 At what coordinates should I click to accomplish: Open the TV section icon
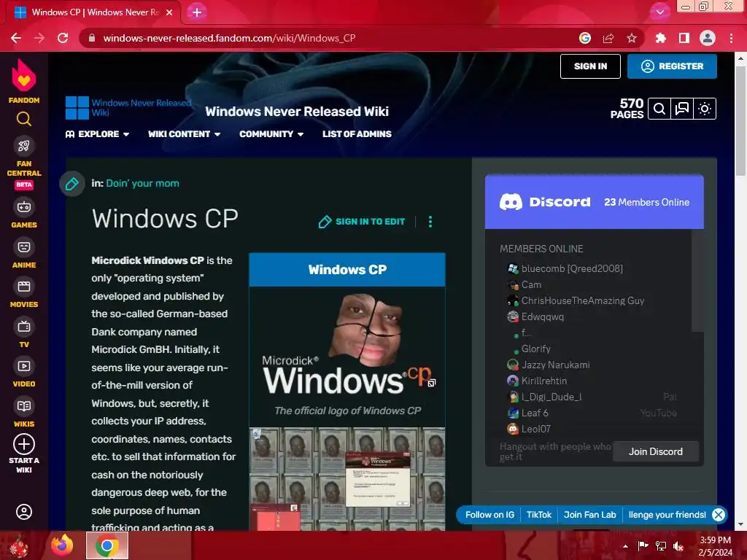click(24, 327)
